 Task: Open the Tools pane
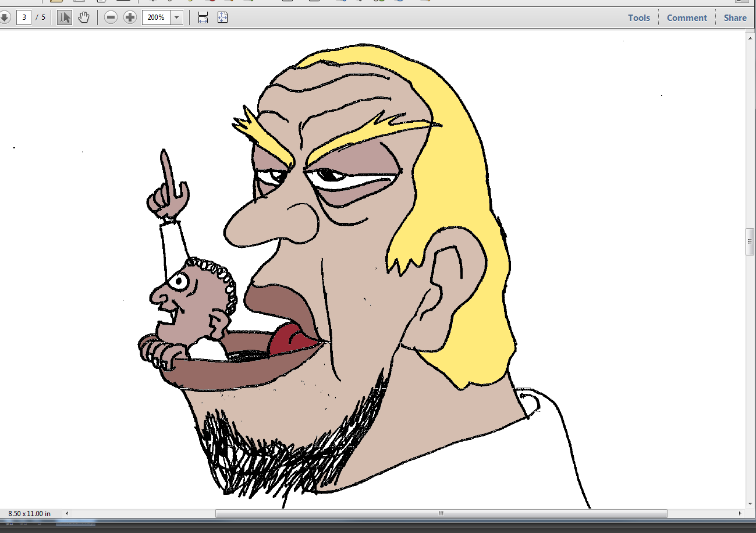[x=638, y=17]
